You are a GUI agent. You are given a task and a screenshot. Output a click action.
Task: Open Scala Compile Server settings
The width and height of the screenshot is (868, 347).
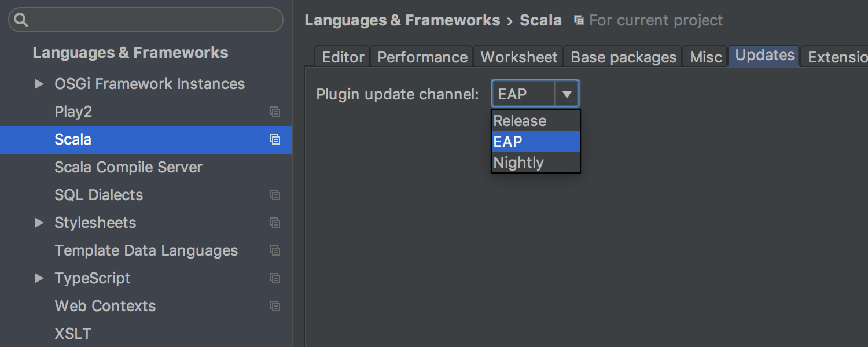[128, 167]
